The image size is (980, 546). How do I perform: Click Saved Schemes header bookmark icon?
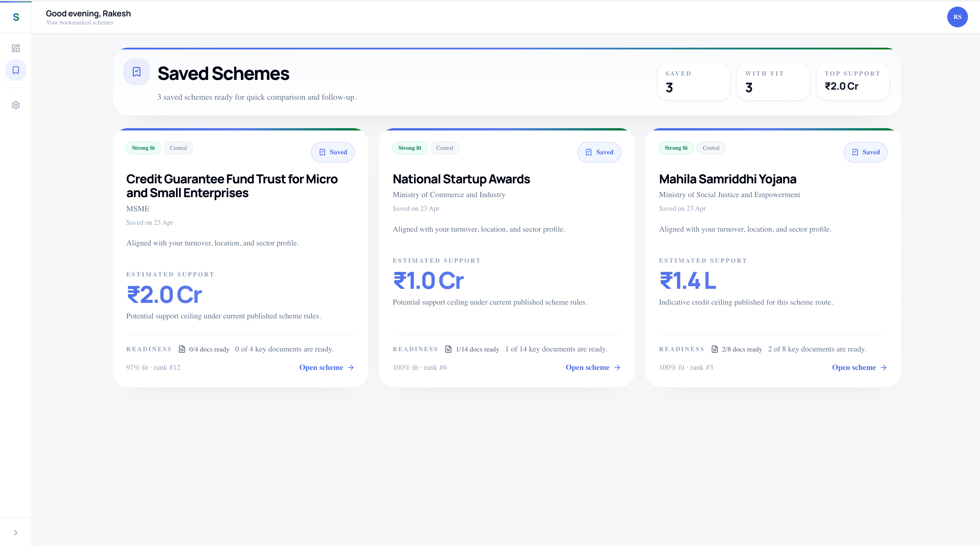(x=137, y=72)
